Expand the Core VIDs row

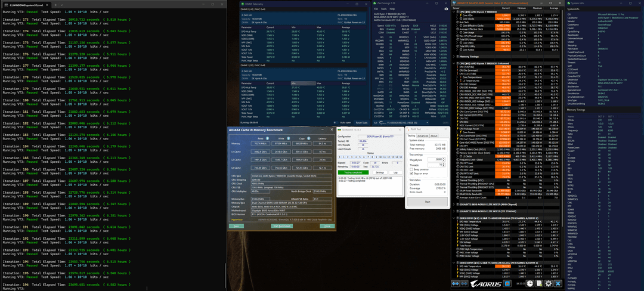click(457, 15)
